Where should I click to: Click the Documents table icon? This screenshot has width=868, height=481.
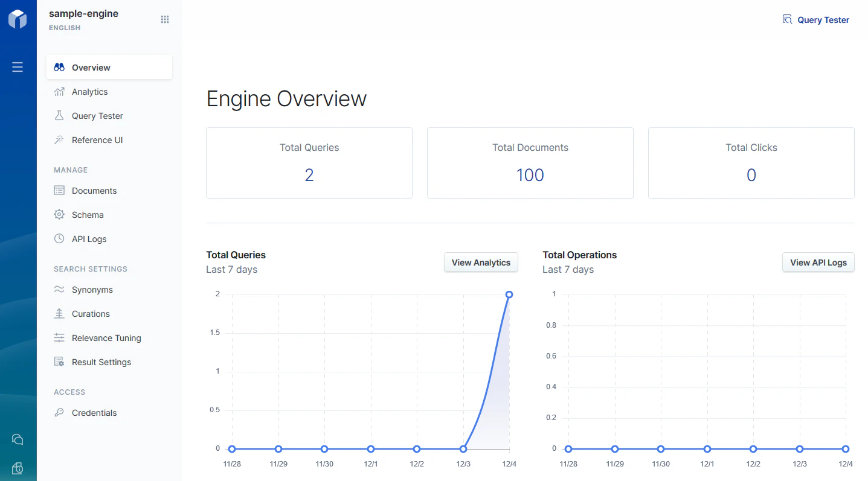[x=59, y=191]
